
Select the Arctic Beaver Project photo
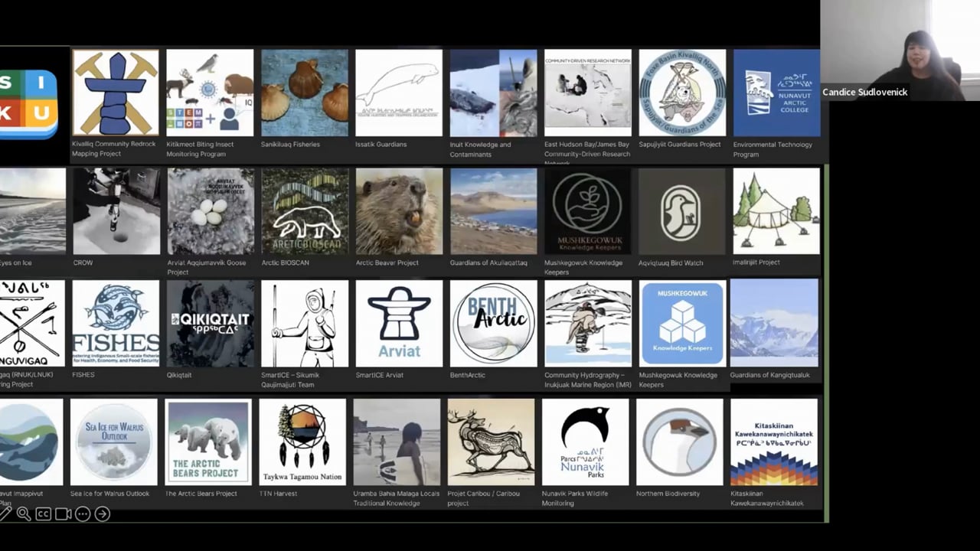tap(399, 211)
